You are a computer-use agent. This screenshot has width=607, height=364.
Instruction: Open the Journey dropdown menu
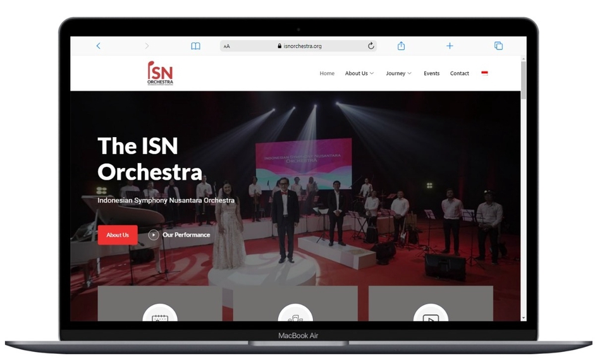pos(398,73)
